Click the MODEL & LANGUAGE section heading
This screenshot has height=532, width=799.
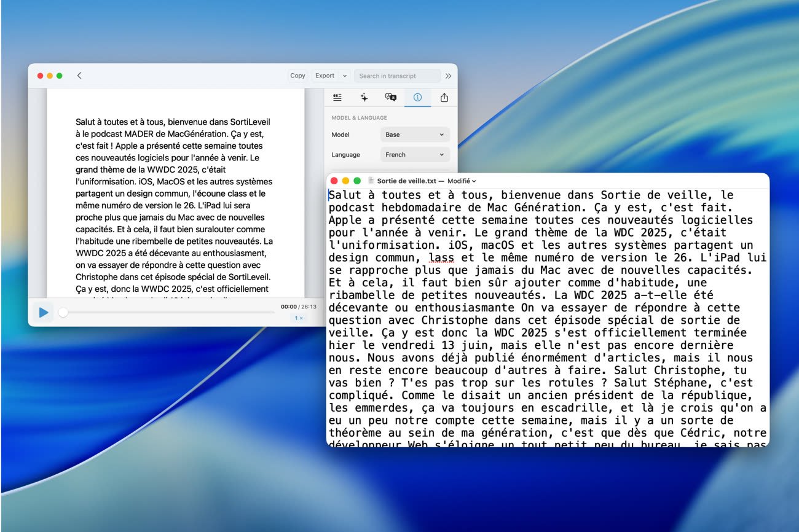pos(359,117)
